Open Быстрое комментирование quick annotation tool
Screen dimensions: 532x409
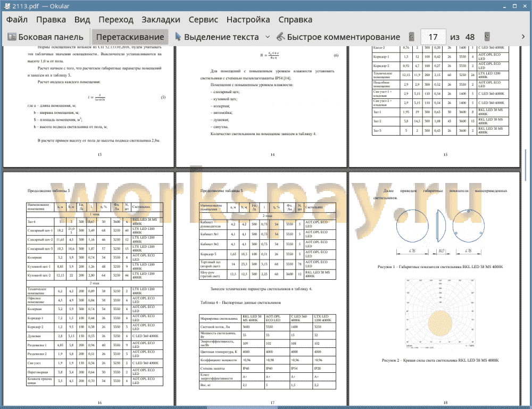tap(338, 37)
